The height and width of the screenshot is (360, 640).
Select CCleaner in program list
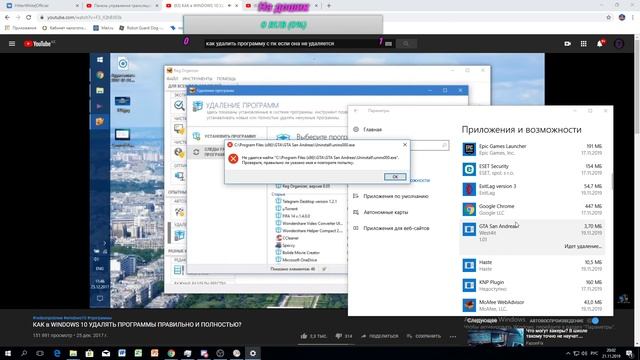click(287, 238)
